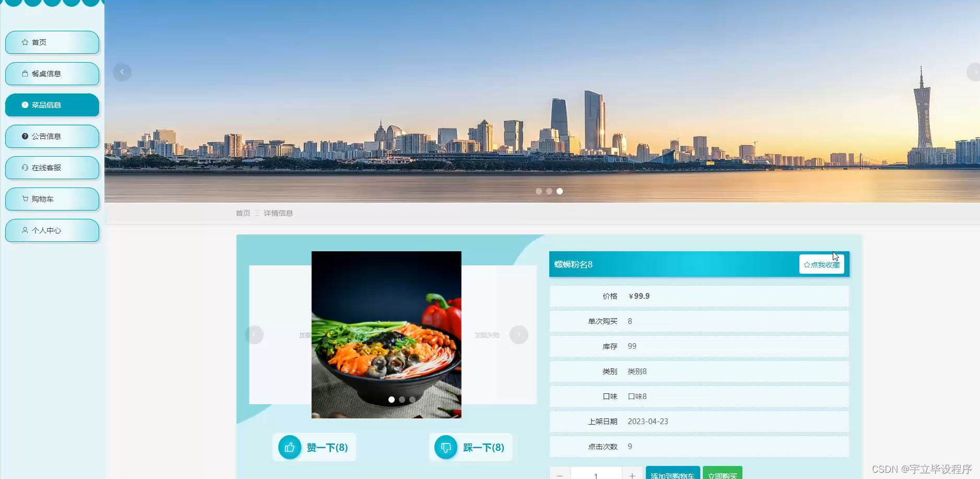Open 在线客服 chat from sidebar

52,168
